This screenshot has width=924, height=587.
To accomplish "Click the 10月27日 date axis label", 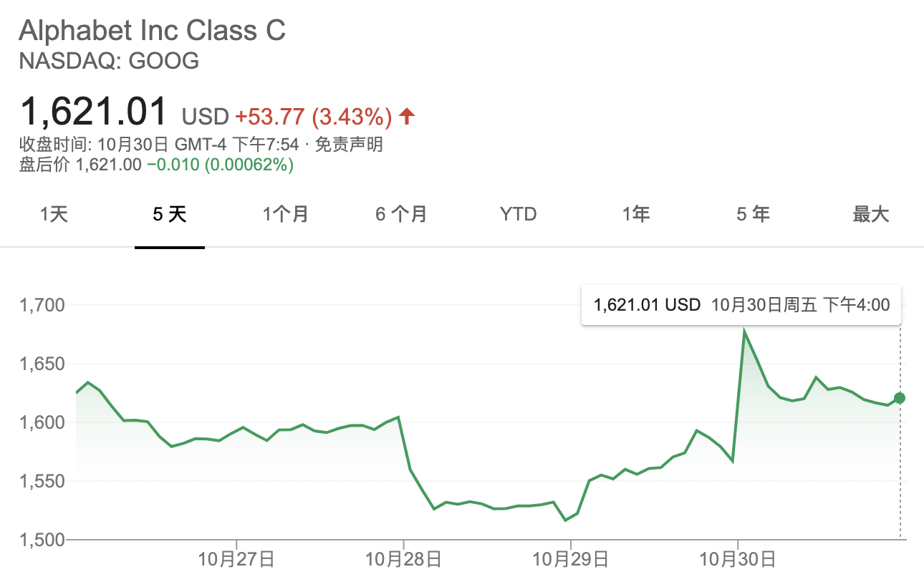I will coord(236,559).
